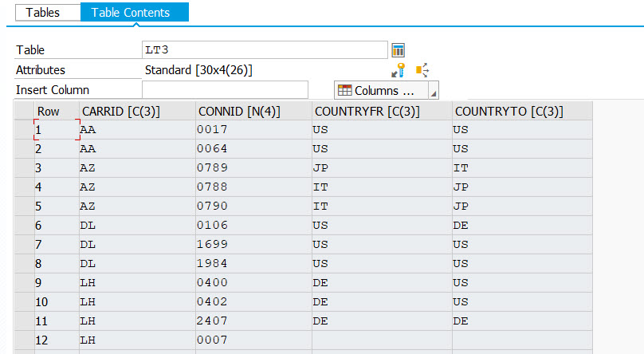Switch to the Tables tab
The image size is (644, 354).
click(x=43, y=12)
